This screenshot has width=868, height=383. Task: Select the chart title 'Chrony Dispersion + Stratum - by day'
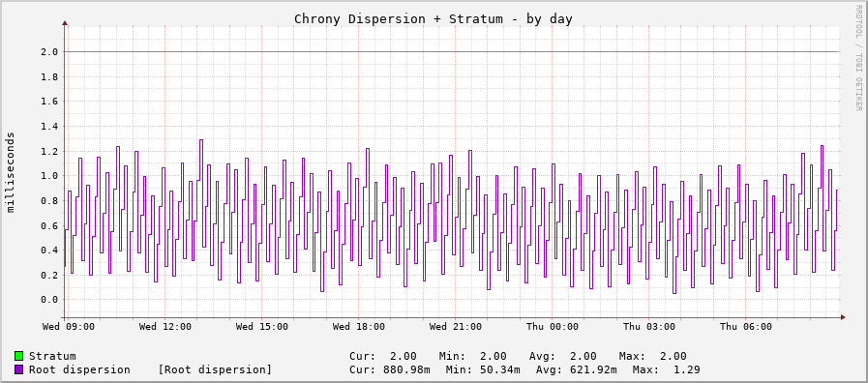pyautogui.click(x=433, y=18)
